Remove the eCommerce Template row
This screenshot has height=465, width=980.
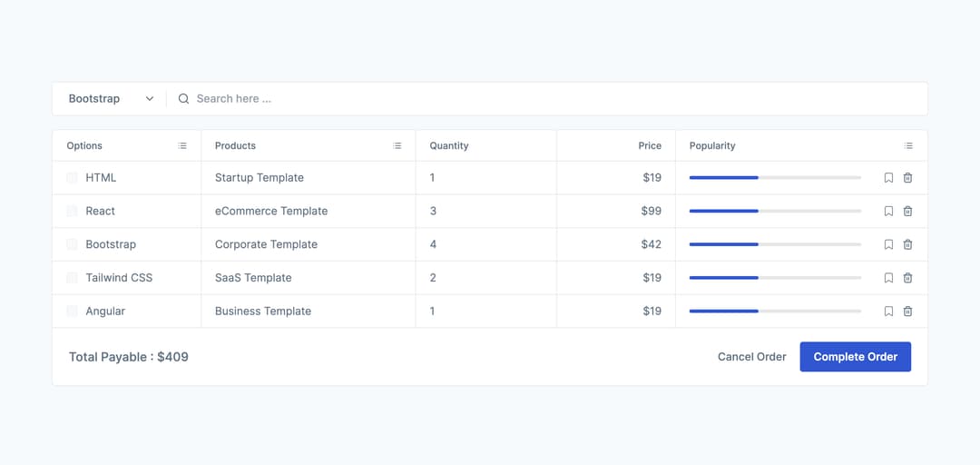pyautogui.click(x=907, y=212)
